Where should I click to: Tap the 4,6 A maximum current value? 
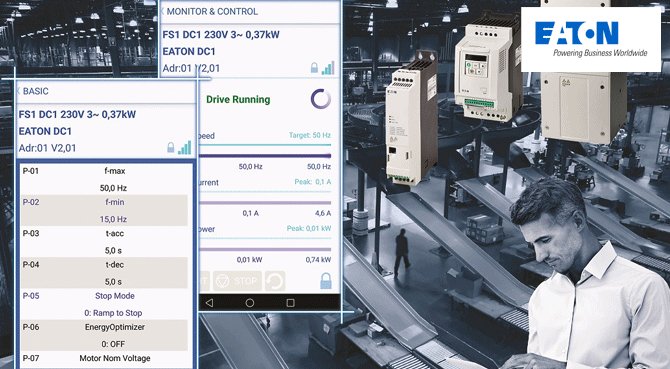click(323, 213)
